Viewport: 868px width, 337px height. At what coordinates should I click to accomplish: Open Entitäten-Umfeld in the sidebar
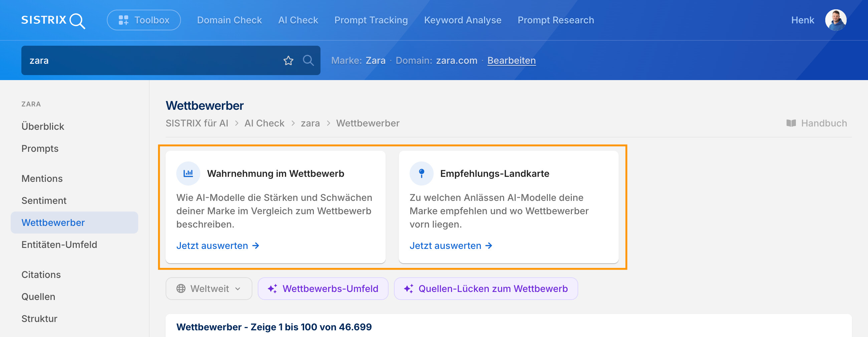click(59, 245)
